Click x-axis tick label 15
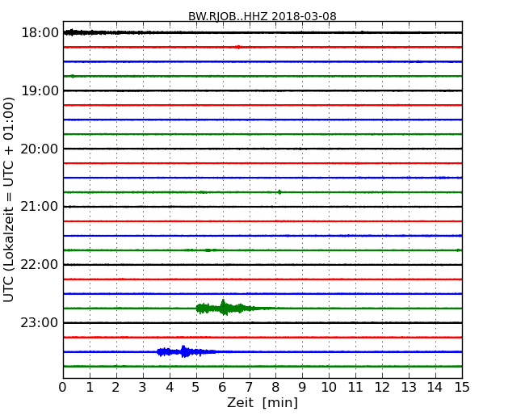 (x=462, y=388)
